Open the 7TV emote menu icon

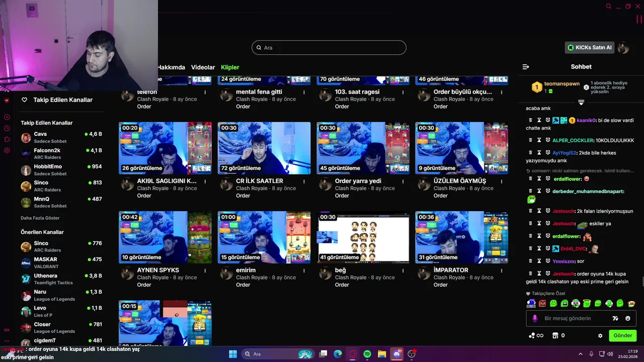point(615,318)
